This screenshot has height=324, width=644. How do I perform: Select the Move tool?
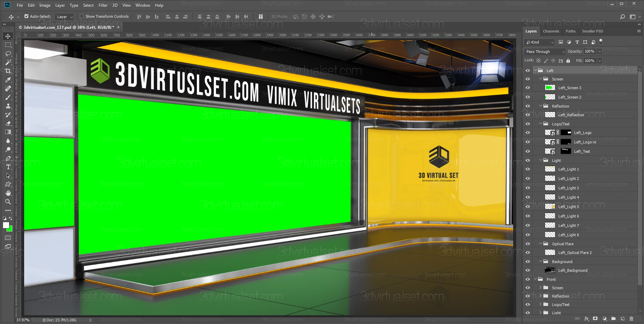point(8,36)
